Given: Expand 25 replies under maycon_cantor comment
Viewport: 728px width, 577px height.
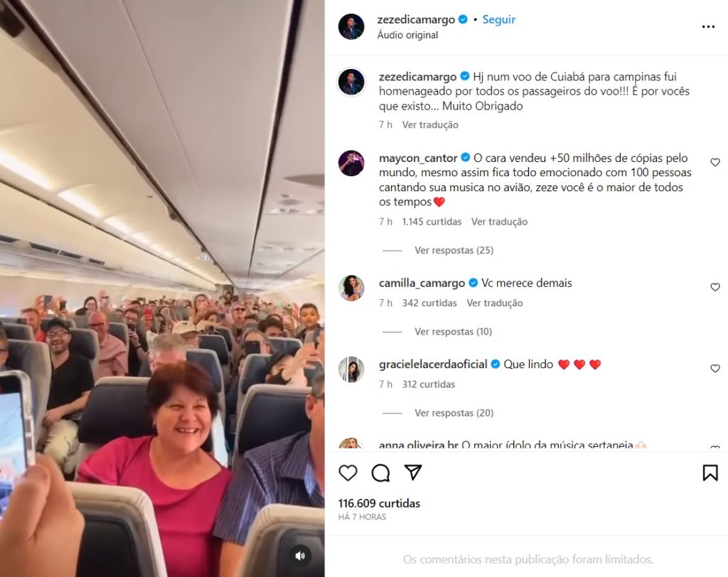Looking at the screenshot, I should coord(454,250).
